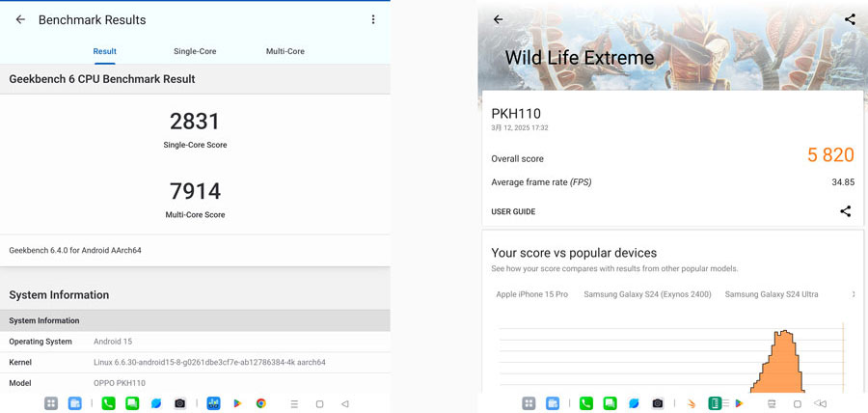Viewport: 868px width, 413px height.
Task: Click the Wild Life Extreme title
Action: 580,58
